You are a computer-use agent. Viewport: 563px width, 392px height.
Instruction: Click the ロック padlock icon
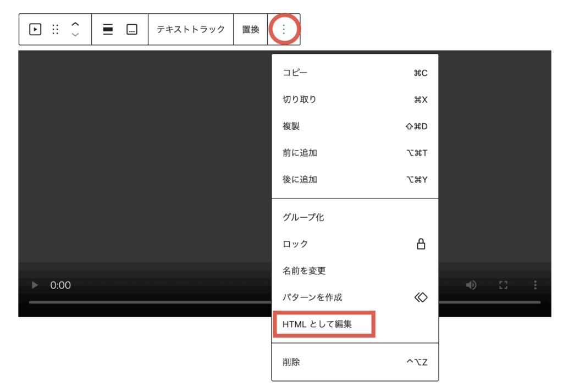tap(421, 244)
